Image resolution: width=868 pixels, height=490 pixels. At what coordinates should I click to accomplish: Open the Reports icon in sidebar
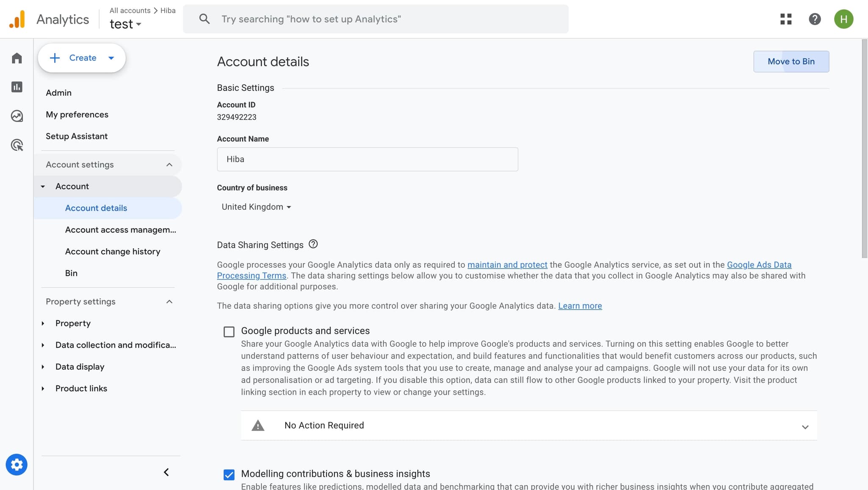[x=17, y=87]
